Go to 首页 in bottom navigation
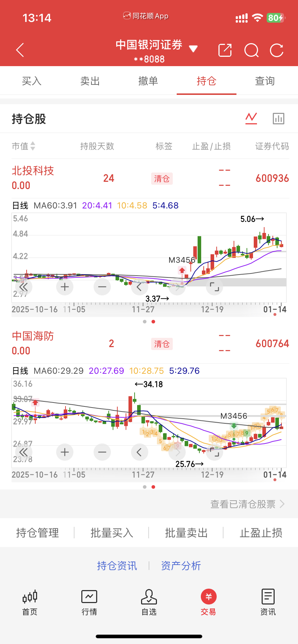This screenshot has height=644, width=298. point(30,603)
